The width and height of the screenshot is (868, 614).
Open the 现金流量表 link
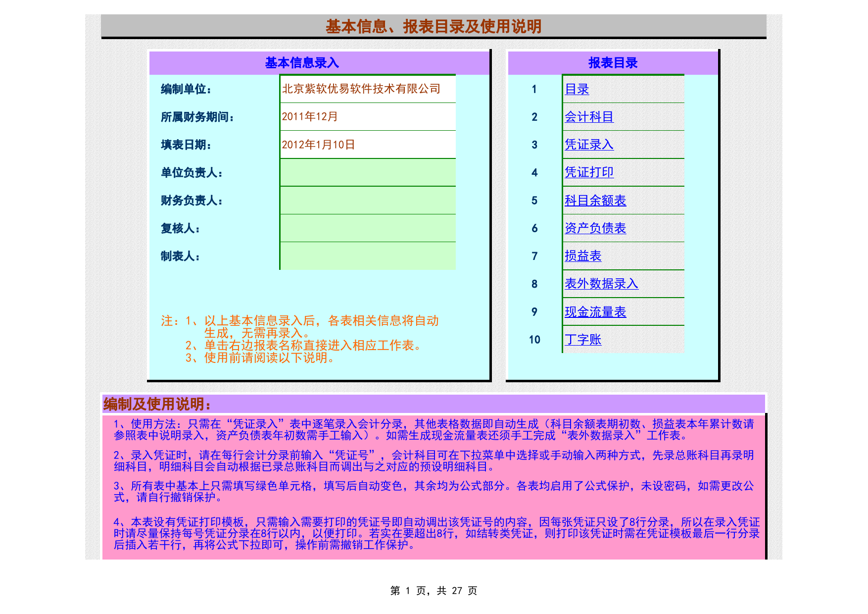click(x=595, y=312)
